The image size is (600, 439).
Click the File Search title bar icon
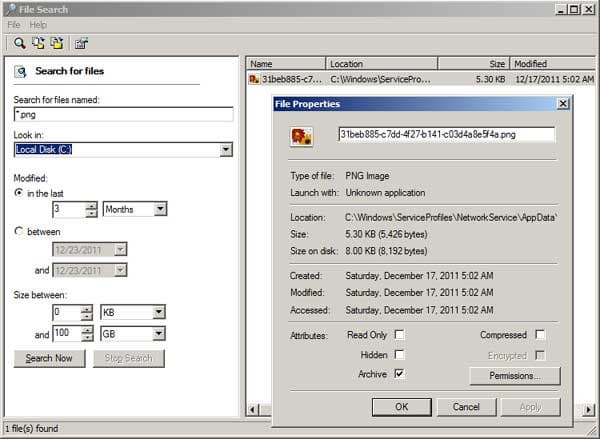pos(11,9)
